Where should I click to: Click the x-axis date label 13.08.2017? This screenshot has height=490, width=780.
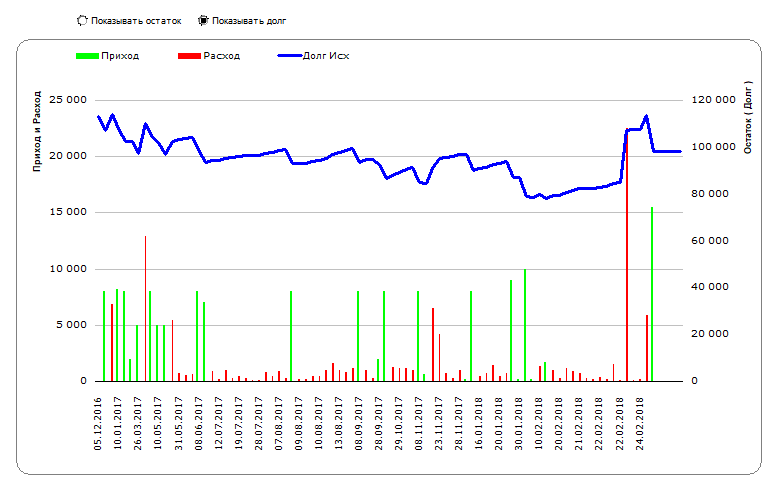(x=339, y=424)
